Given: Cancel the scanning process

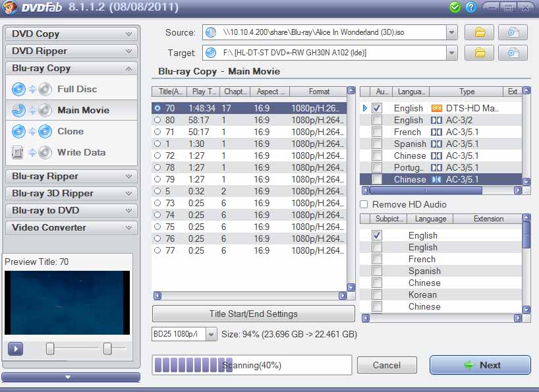Looking at the screenshot, I should [387, 365].
